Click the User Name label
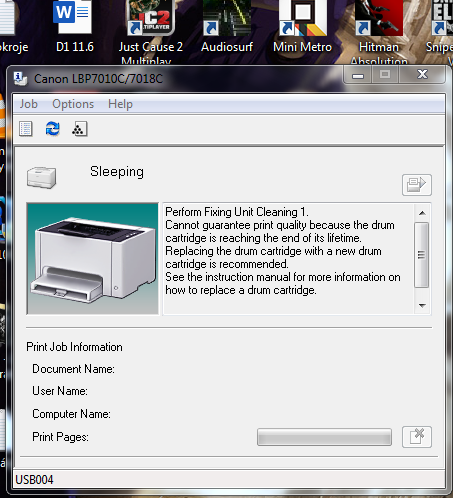The height and width of the screenshot is (498, 453). pos(60,391)
